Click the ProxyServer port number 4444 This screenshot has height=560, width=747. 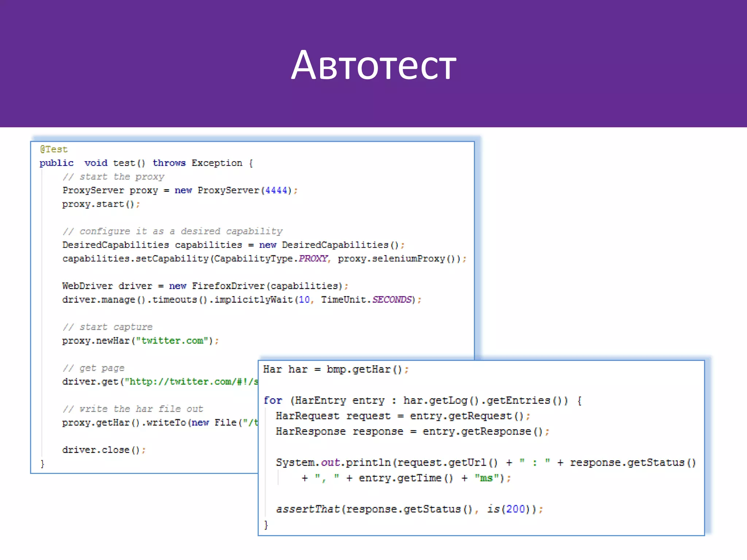coord(276,190)
